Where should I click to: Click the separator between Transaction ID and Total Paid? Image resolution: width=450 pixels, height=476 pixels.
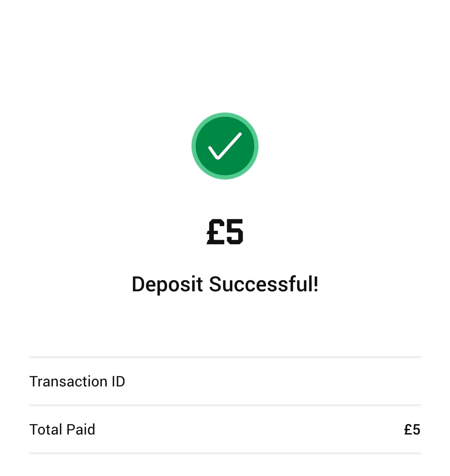tap(225, 405)
